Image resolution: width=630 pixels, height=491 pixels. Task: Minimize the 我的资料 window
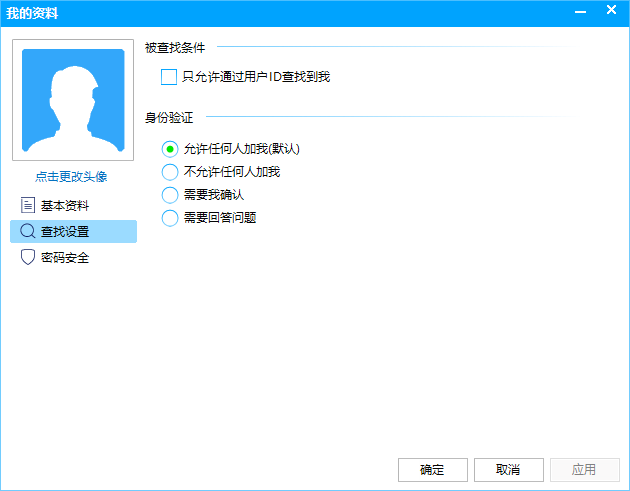580,12
